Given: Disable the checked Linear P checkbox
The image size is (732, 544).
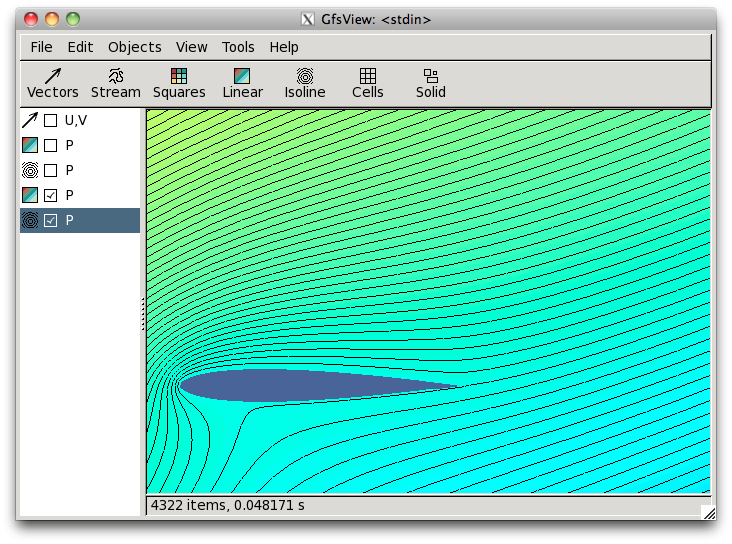Looking at the screenshot, I should [x=50, y=195].
